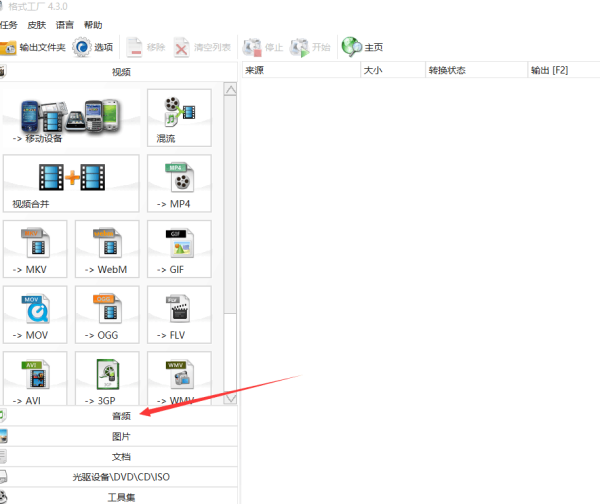Viewport: 600px width, 504px height.
Task: Choose the GIF conversion icon
Action: click(x=179, y=249)
